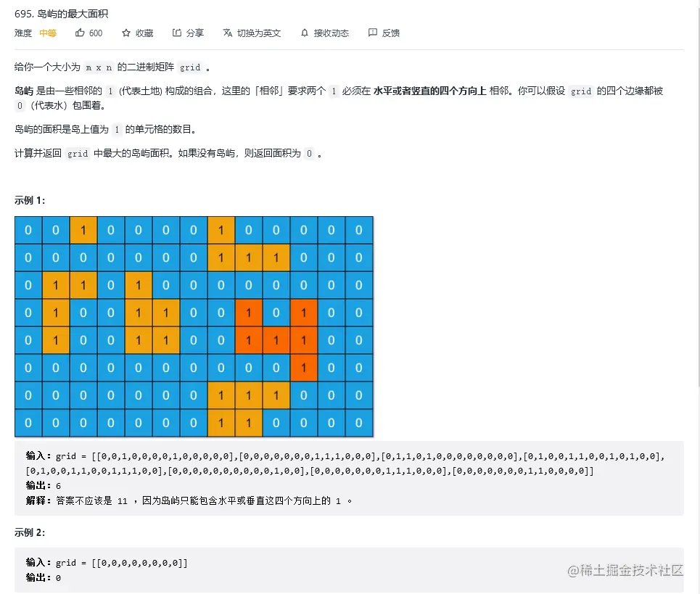Click the 稀土掘金技术社区 watermark

point(625,570)
